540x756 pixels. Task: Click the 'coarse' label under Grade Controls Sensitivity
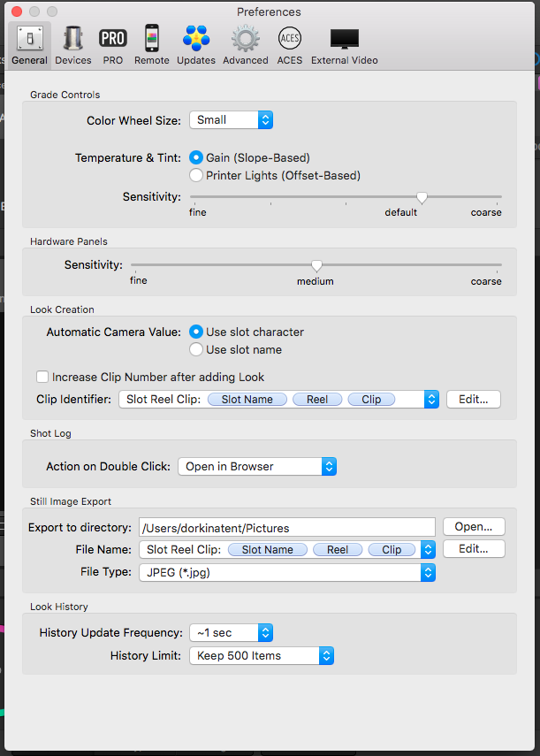coord(486,212)
